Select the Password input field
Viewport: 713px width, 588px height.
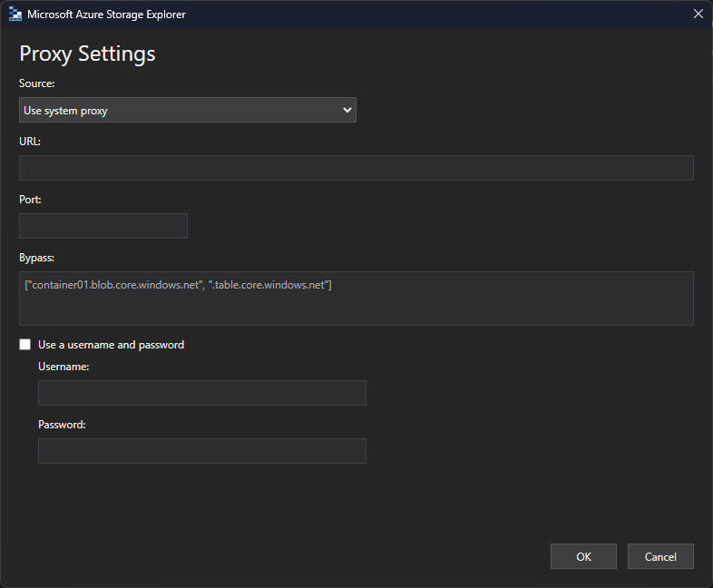point(201,451)
